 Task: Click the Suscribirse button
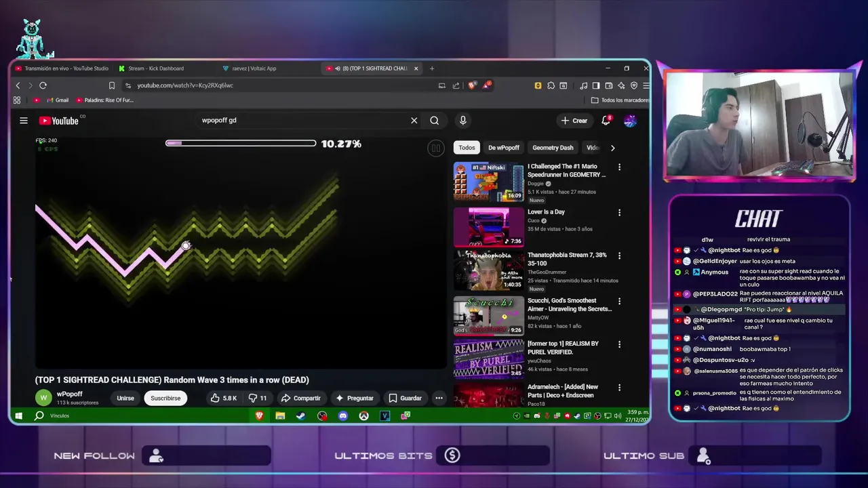(x=165, y=398)
